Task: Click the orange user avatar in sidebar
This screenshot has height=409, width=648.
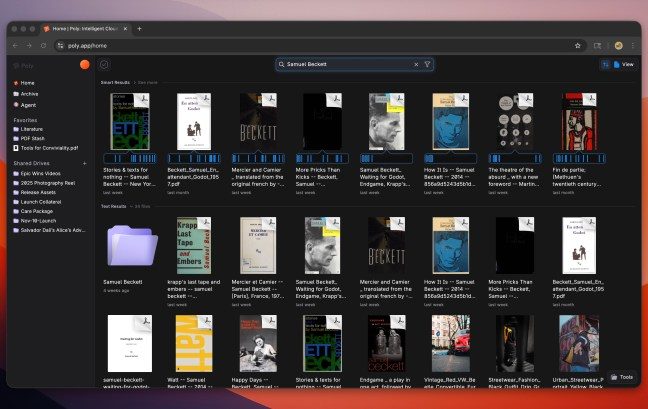Action: pyautogui.click(x=85, y=65)
